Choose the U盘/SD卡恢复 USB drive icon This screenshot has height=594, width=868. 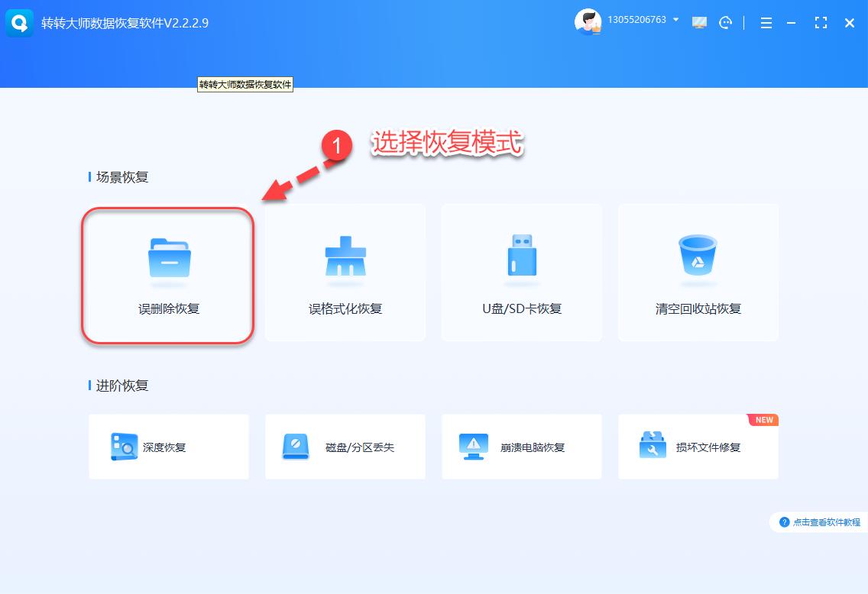(521, 258)
